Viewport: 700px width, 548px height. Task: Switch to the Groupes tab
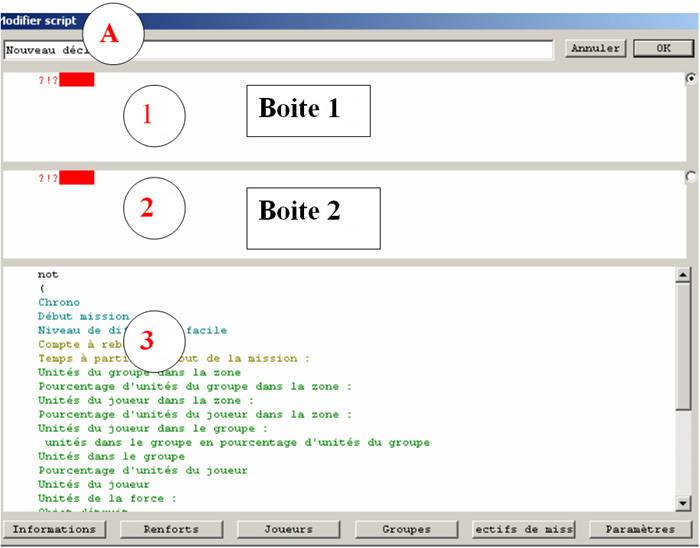click(x=406, y=529)
